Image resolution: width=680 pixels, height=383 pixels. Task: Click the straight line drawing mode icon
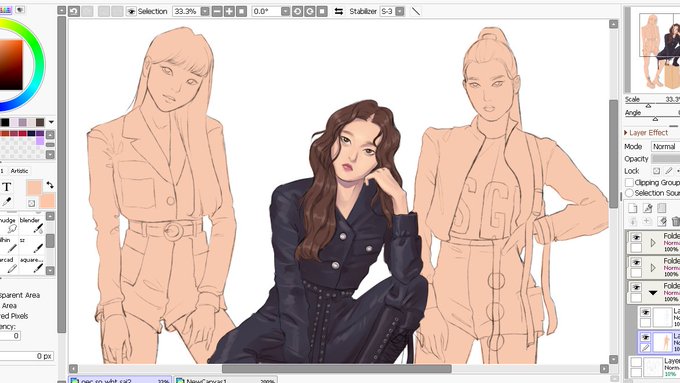[x=415, y=12]
